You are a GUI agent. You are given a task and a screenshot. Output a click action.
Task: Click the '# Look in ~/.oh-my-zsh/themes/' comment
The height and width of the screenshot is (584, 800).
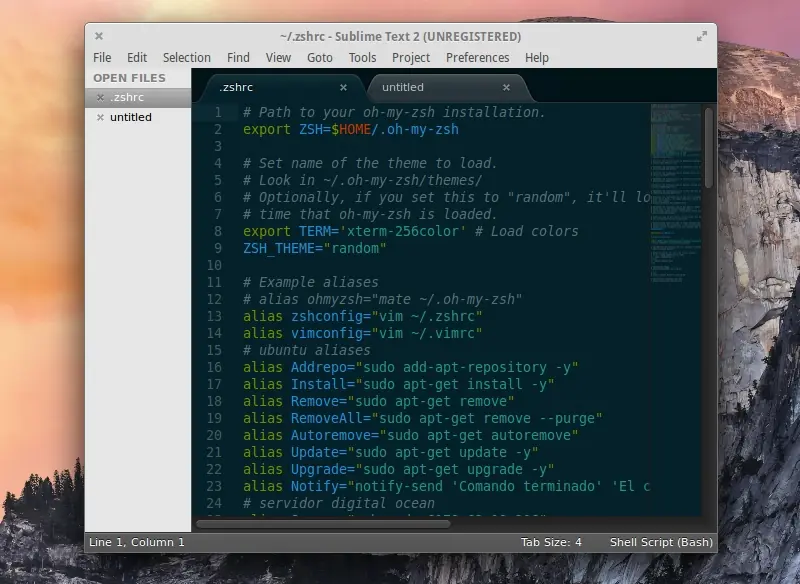362,181
